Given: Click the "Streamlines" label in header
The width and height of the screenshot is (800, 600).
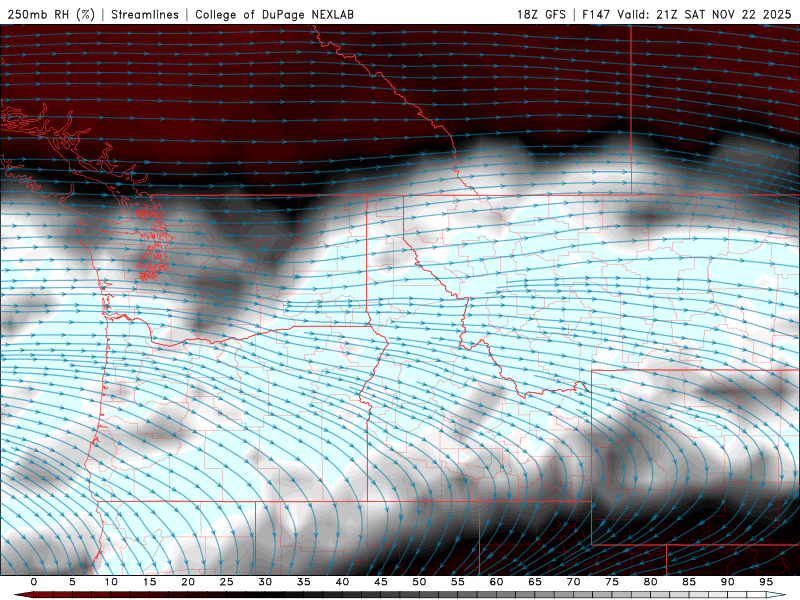Looking at the screenshot, I should coord(145,14).
